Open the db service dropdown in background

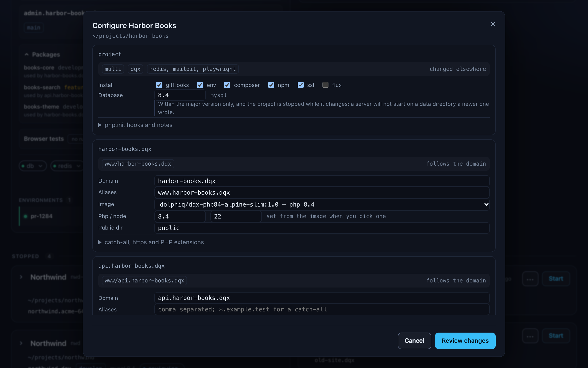(x=33, y=166)
